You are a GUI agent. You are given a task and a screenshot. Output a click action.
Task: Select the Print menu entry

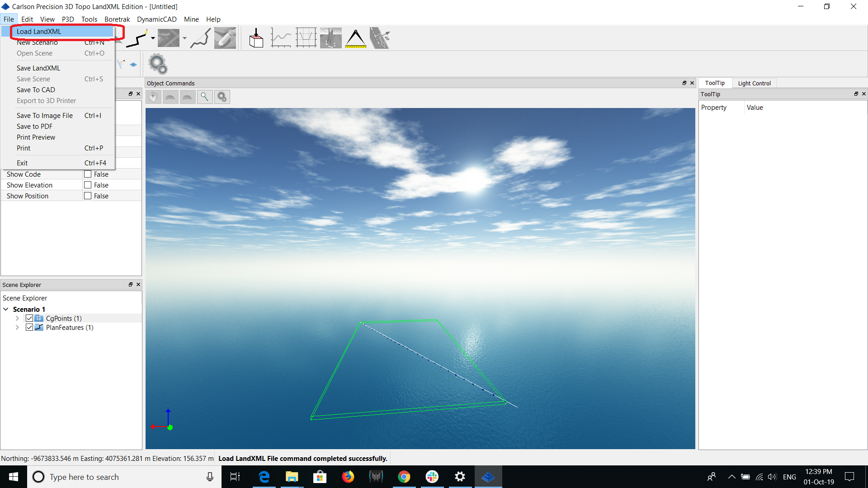[58, 148]
